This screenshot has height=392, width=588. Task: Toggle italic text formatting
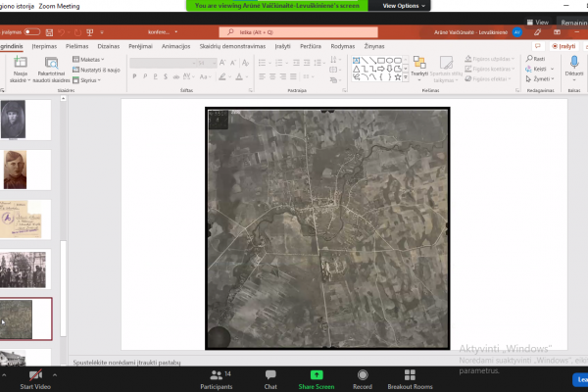point(145,76)
